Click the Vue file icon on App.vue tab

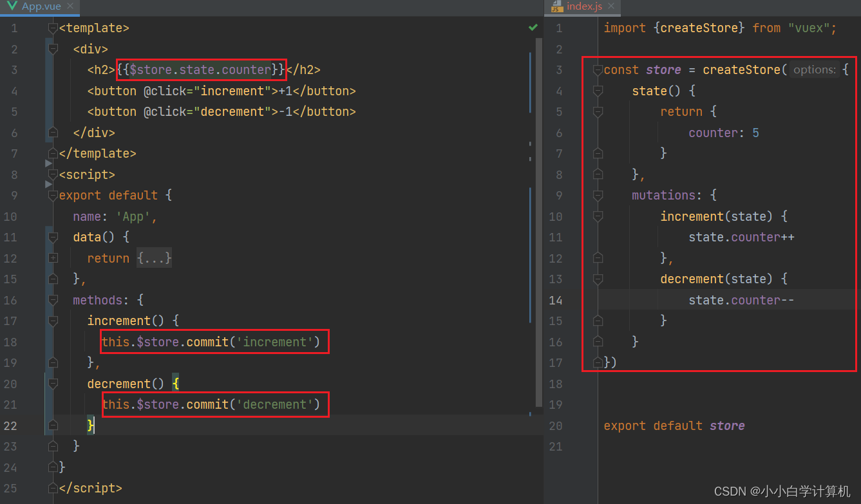12,6
